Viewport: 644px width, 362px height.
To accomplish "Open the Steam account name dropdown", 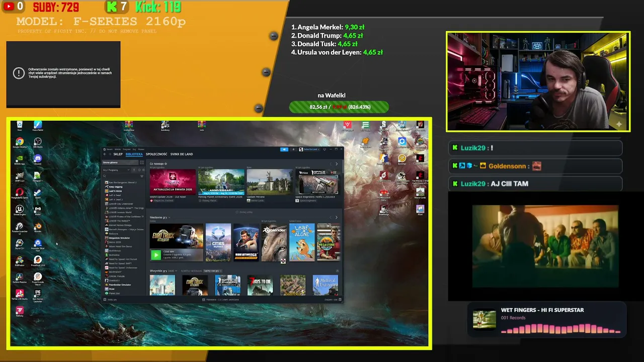I will [308, 149].
